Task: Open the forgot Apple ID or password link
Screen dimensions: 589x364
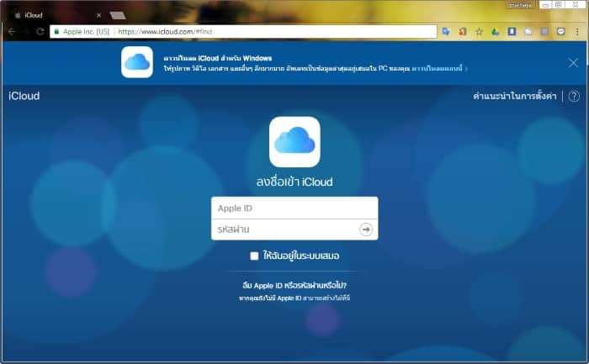Action: pos(294,285)
